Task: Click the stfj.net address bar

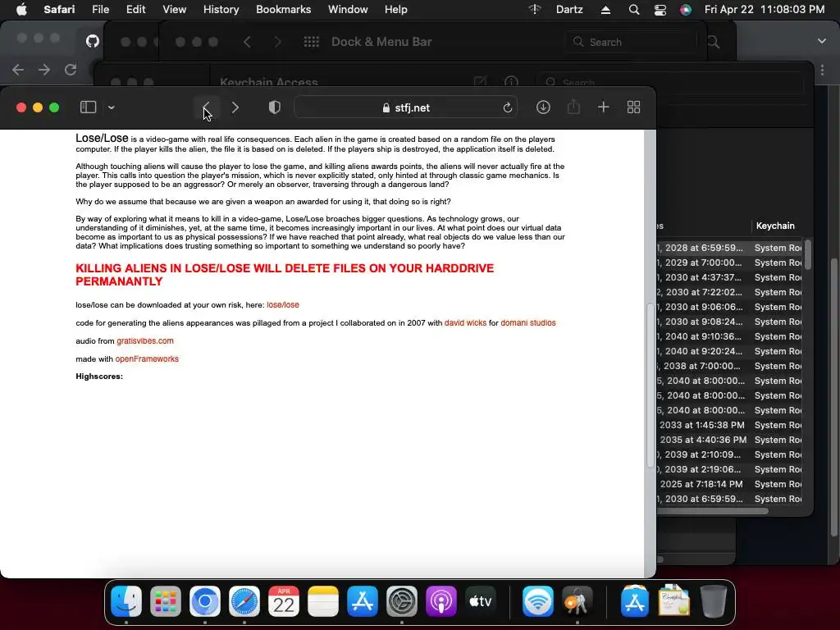Action: 405,107
